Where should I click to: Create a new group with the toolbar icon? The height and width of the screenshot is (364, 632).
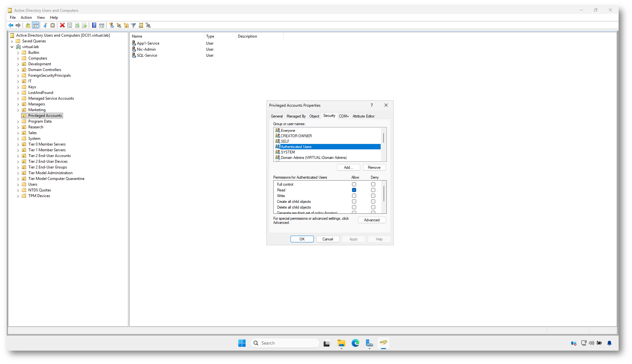(119, 25)
